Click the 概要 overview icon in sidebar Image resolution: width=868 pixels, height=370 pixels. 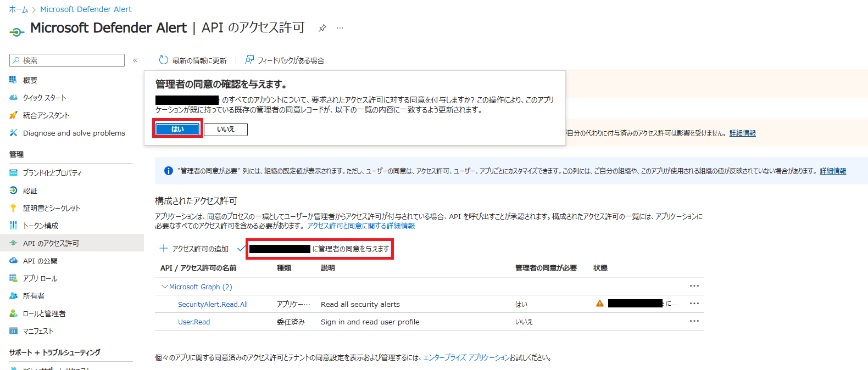(x=13, y=80)
